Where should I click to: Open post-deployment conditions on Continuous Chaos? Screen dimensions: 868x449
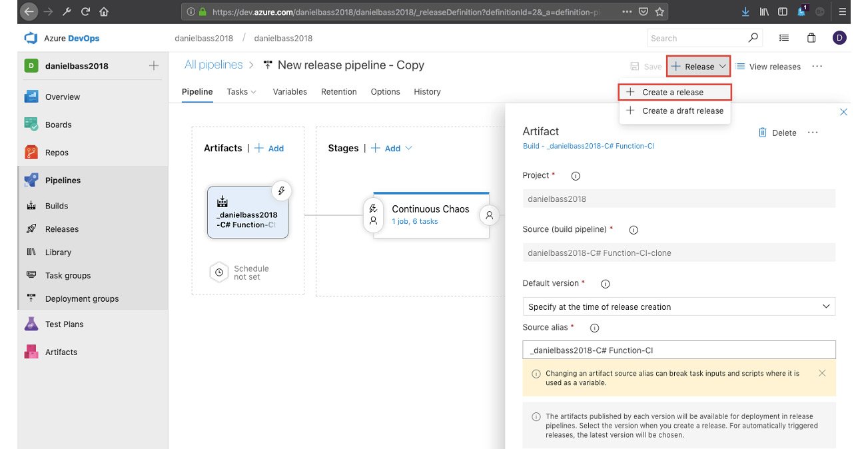[490, 215]
